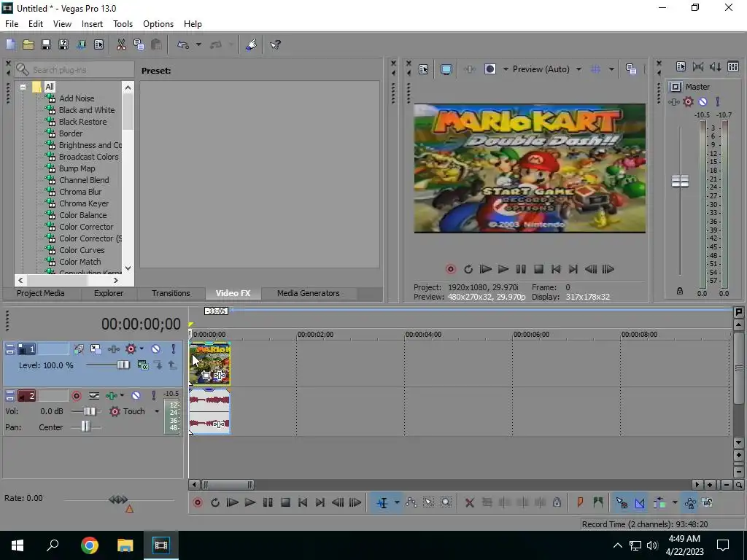Screen dimensions: 747x560
Task: Select Bump Map plug-in
Action: (77, 168)
